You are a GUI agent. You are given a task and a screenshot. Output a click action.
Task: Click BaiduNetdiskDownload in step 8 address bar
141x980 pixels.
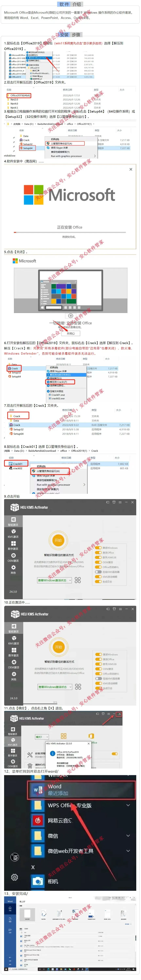pos(42,451)
